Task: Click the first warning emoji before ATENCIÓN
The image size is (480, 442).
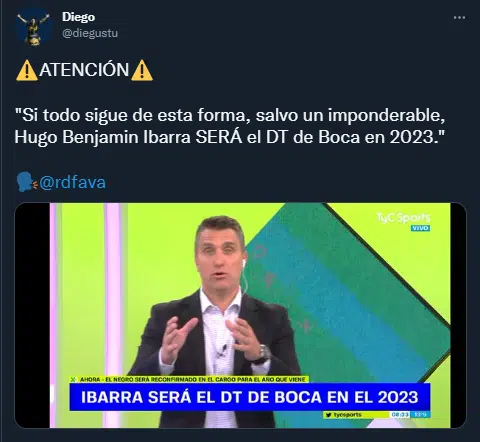Action: tap(27, 70)
